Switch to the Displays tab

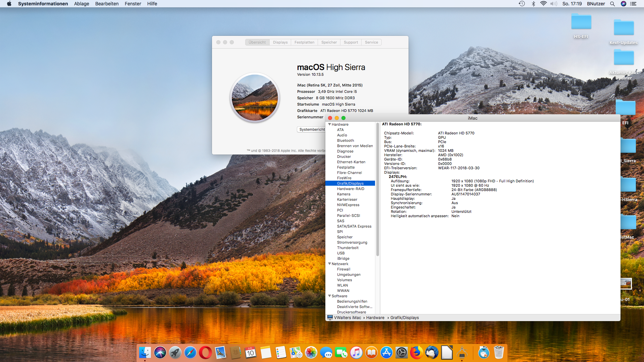(x=280, y=42)
